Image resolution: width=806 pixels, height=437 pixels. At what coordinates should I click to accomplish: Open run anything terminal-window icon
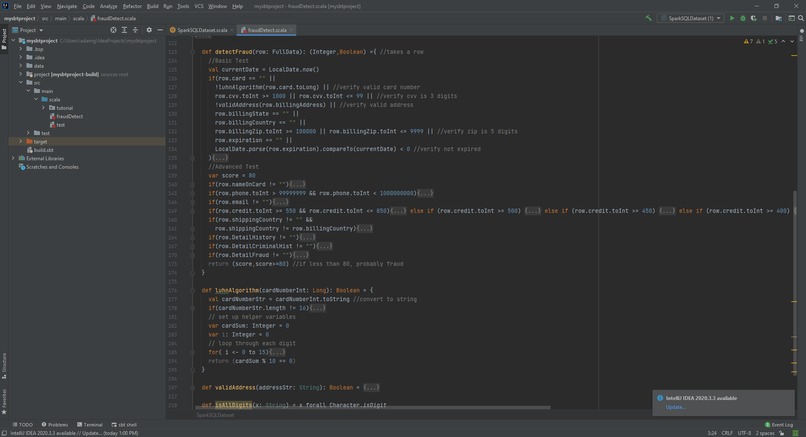[792, 18]
